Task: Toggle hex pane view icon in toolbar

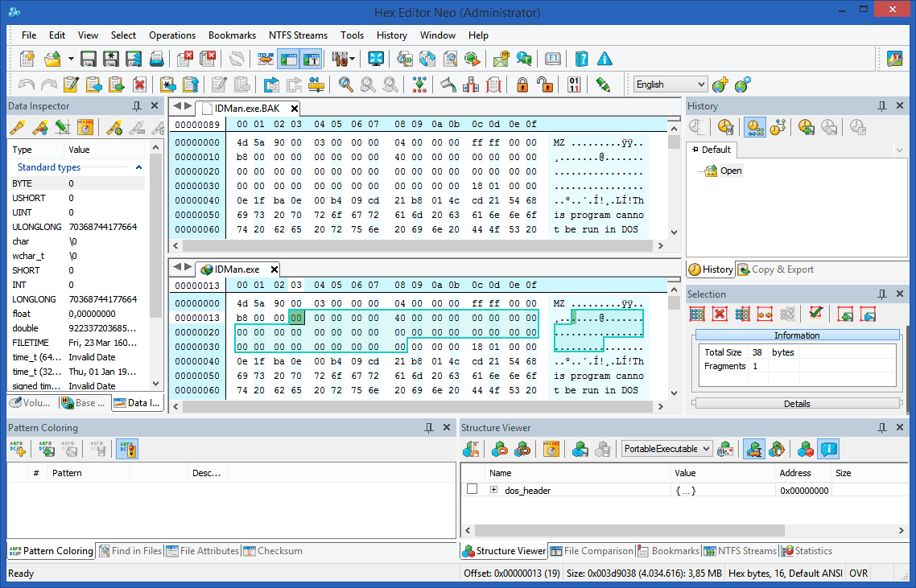Action: click(x=287, y=58)
